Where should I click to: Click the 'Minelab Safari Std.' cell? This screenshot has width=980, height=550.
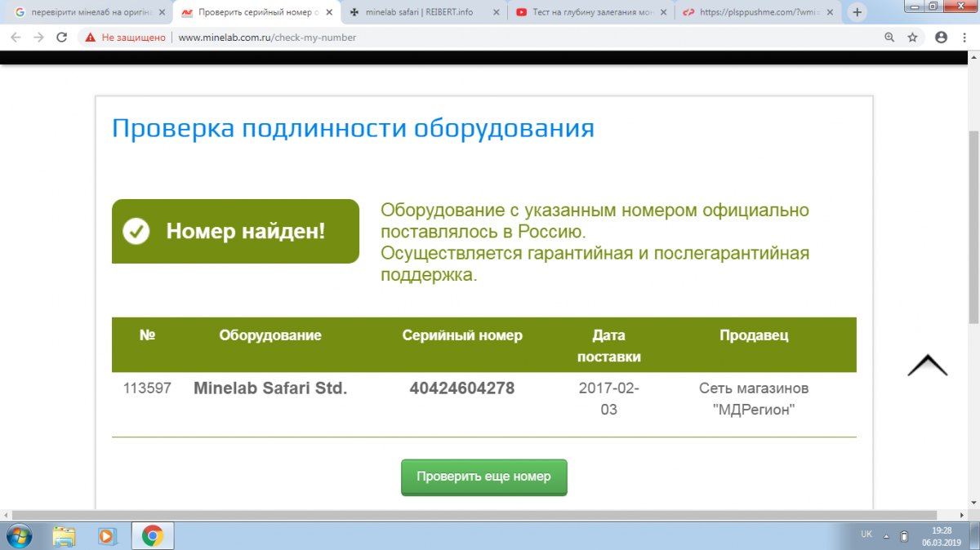(270, 388)
